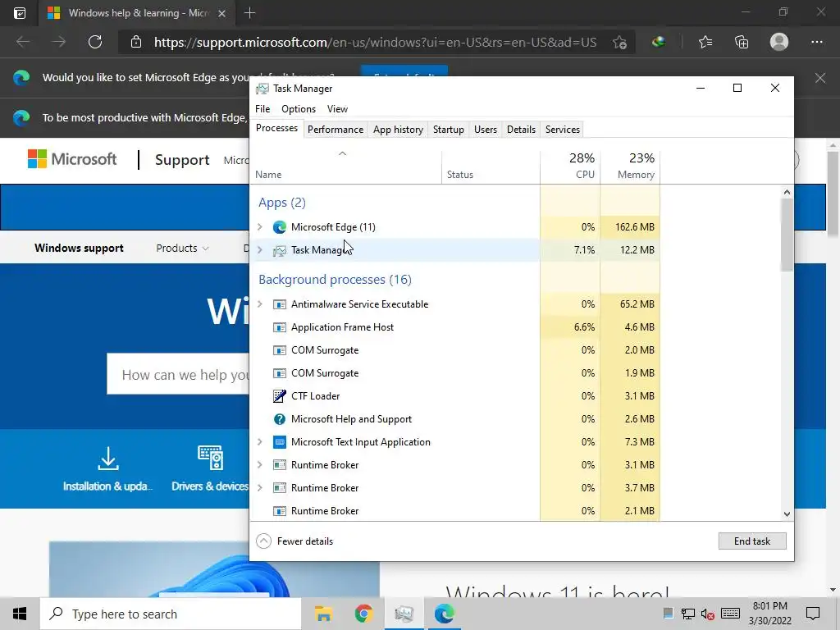Click the Microsoft Text Input Application icon

pos(279,442)
